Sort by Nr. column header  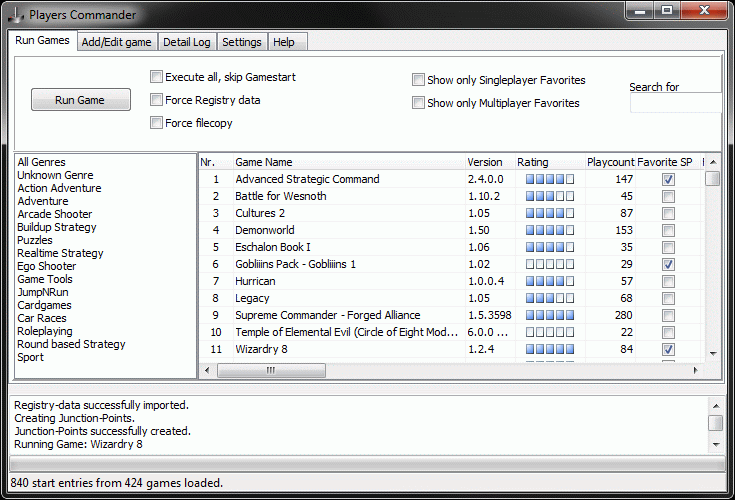[x=216, y=162]
